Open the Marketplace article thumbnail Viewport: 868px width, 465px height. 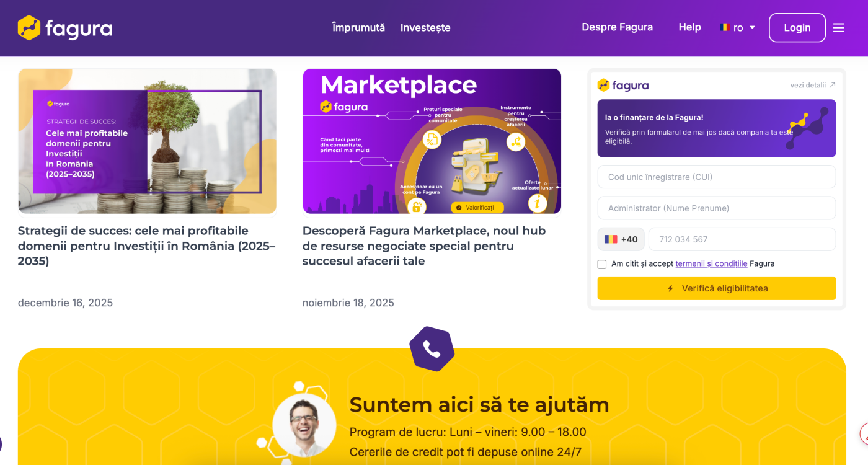tap(432, 141)
